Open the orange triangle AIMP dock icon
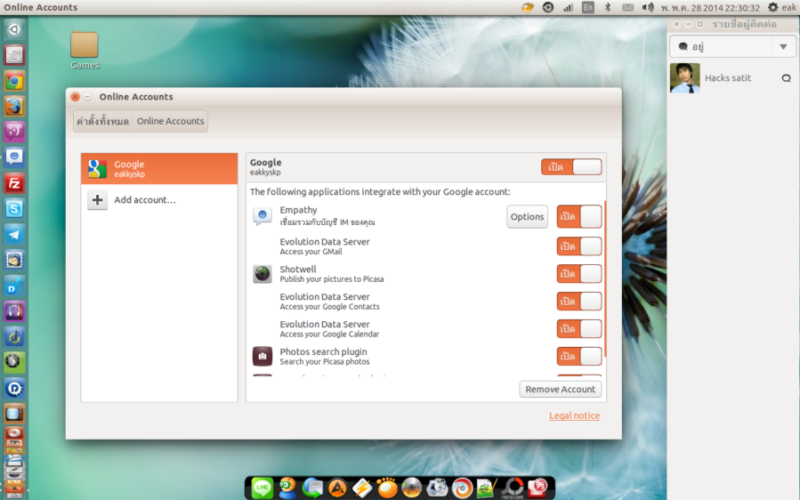 click(x=337, y=488)
